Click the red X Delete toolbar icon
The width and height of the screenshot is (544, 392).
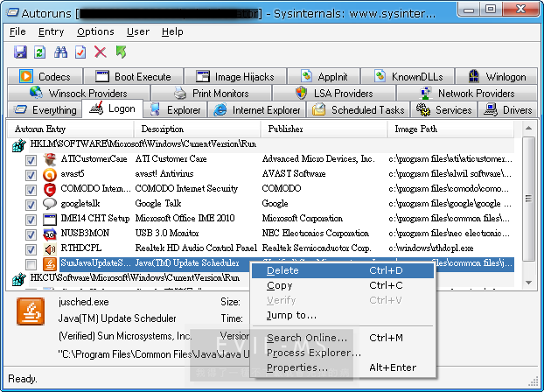[101, 52]
